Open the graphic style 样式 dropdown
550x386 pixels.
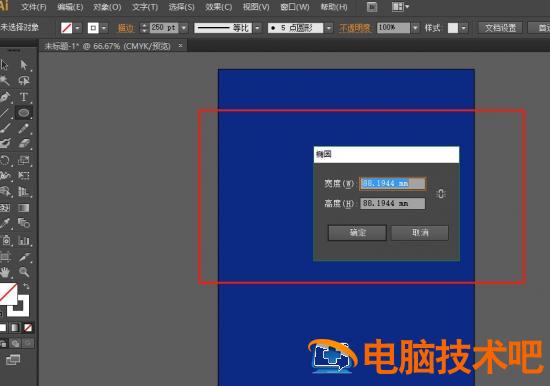[464, 28]
